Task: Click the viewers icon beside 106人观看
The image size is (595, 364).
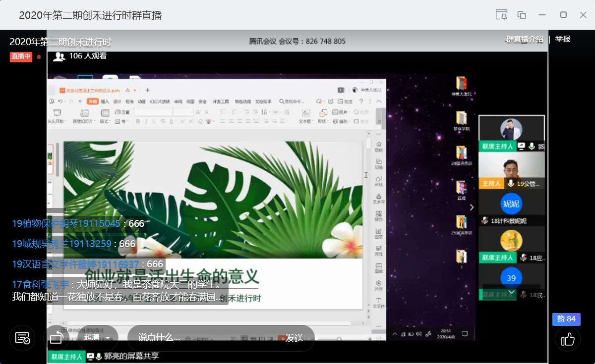Action: coord(59,56)
